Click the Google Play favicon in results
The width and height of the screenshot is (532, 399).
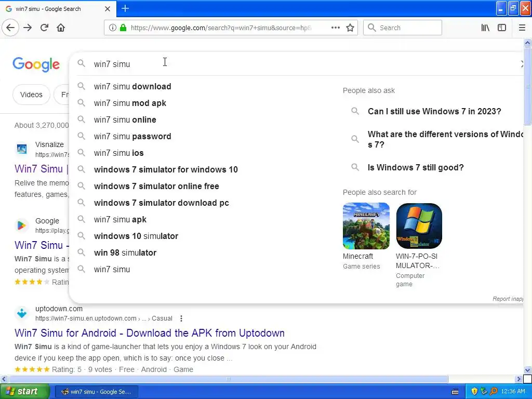pyautogui.click(x=22, y=225)
